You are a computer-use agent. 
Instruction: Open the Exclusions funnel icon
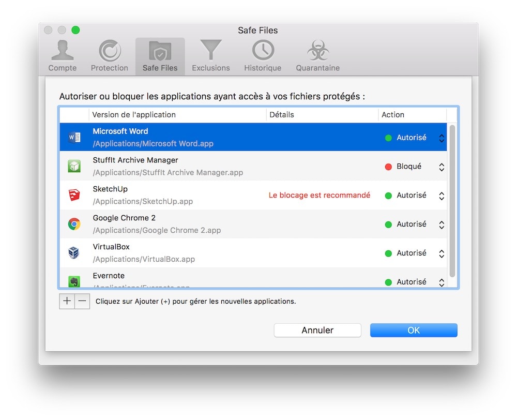pos(211,55)
